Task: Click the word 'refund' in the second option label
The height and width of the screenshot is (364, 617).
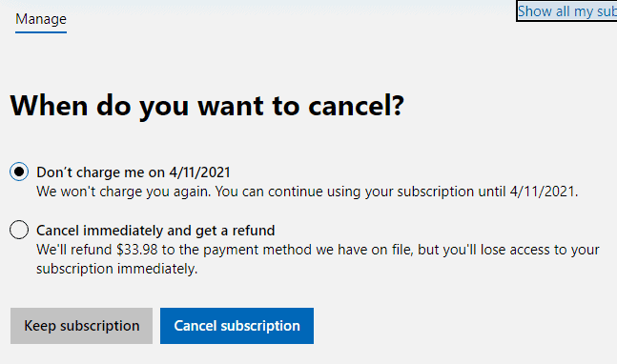Action: [x=254, y=231]
